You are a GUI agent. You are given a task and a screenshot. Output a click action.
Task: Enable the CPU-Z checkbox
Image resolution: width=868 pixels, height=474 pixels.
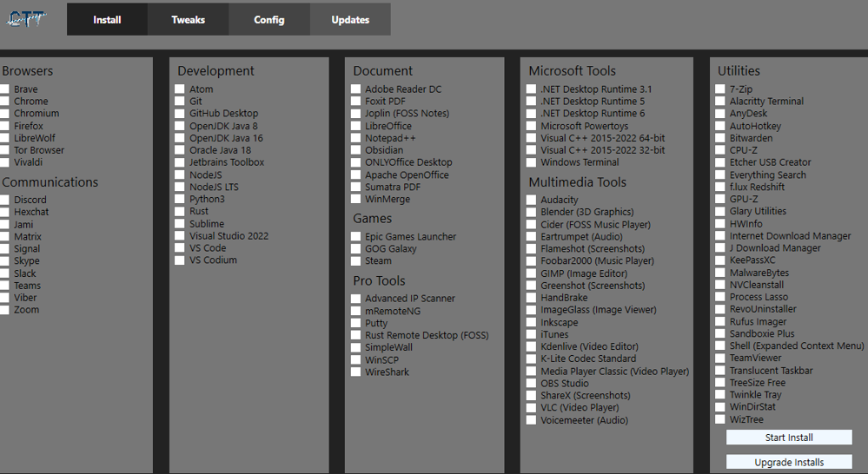point(720,150)
